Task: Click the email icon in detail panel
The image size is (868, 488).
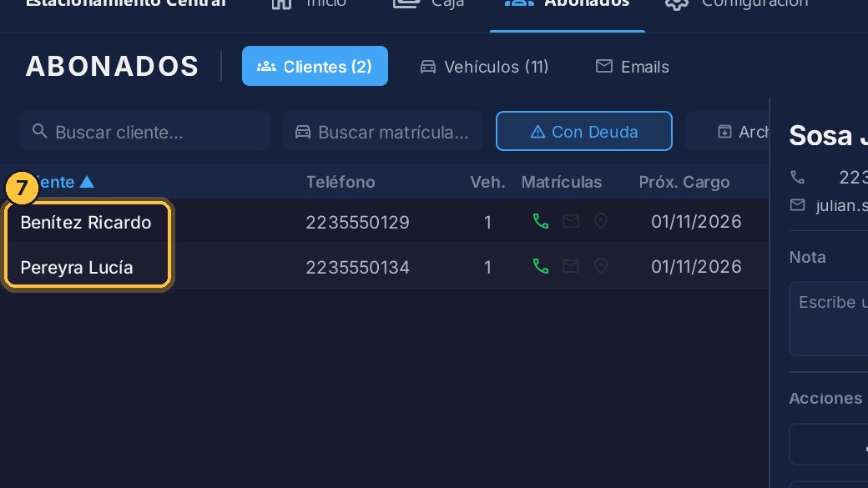Action: (797, 205)
